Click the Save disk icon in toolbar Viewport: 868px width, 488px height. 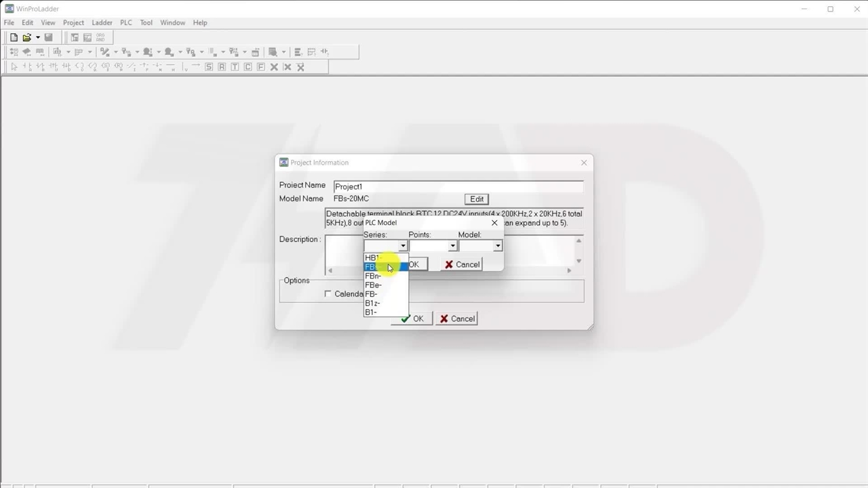[x=48, y=37]
